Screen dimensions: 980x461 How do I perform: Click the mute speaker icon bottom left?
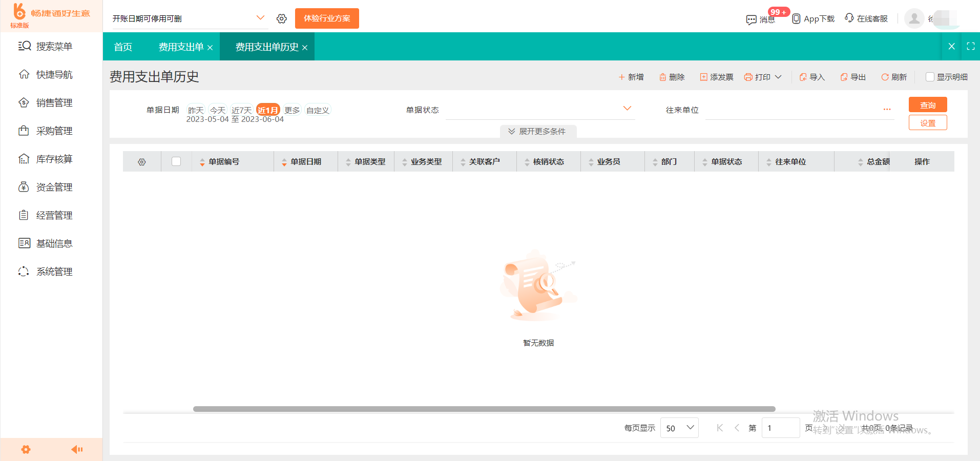77,449
